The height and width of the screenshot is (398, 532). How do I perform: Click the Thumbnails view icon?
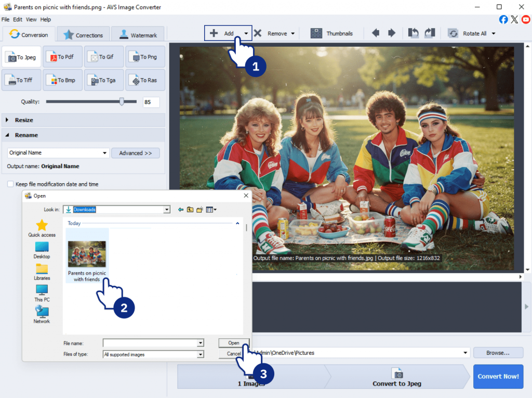click(316, 33)
